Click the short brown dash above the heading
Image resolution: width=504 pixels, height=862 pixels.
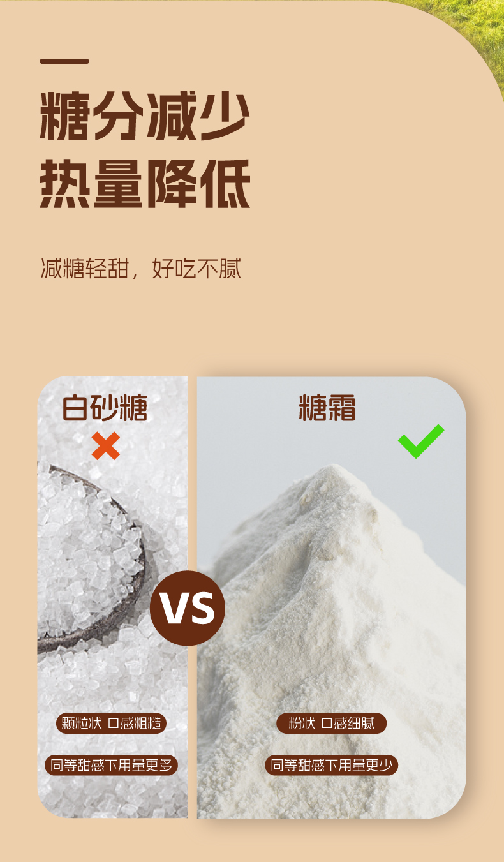[64, 61]
